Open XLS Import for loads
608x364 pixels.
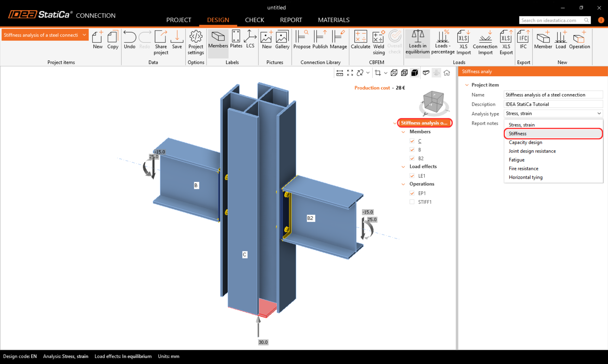coord(464,43)
